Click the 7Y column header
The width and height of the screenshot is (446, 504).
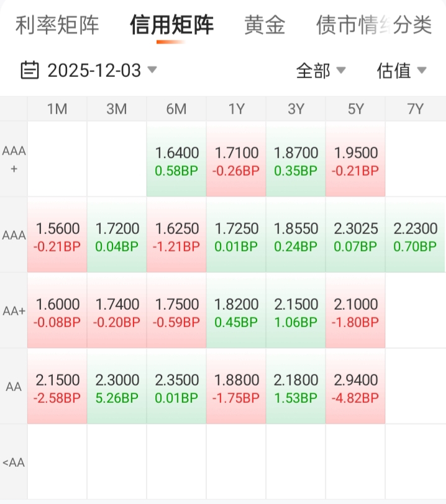click(415, 109)
